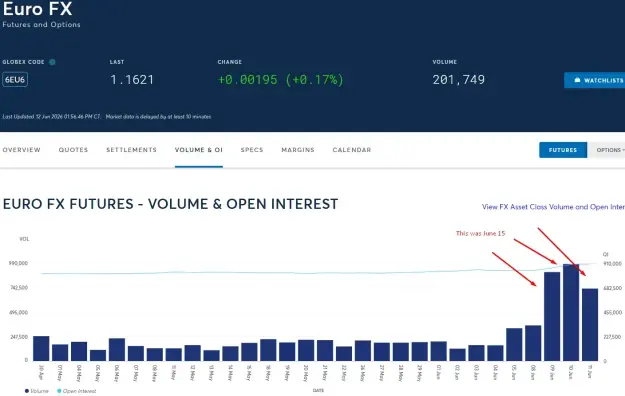
Task: Click the last price 1.1621
Action: [x=132, y=80]
